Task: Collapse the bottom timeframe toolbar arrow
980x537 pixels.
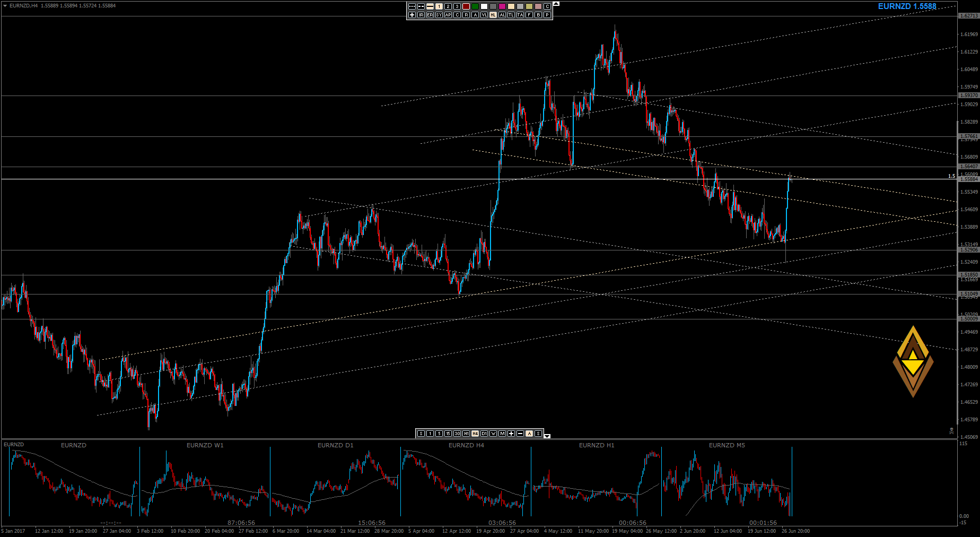Action: 547,436
